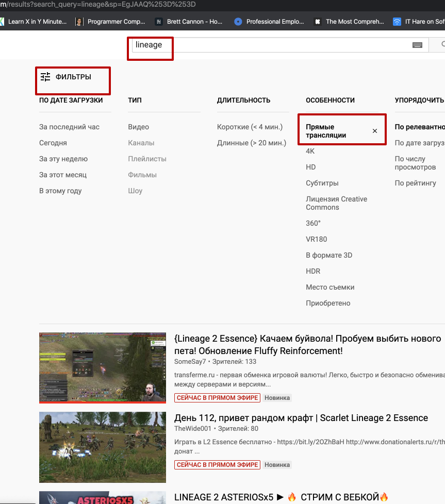Click the Lineage 2 Essence buffalo stream thumbnail

pos(103,367)
